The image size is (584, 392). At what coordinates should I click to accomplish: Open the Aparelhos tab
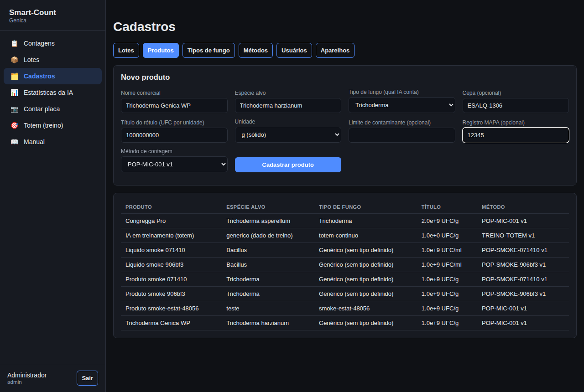coord(335,51)
